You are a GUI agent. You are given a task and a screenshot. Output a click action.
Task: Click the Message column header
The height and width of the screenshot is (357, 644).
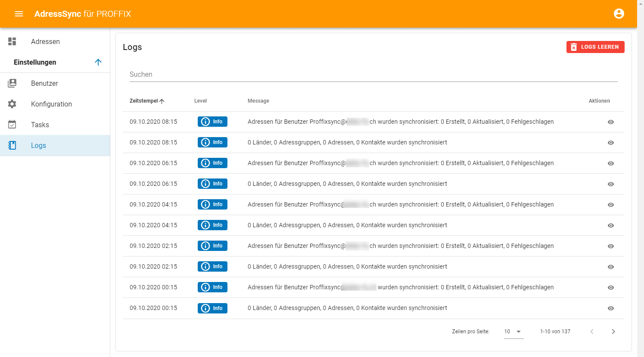[258, 101]
